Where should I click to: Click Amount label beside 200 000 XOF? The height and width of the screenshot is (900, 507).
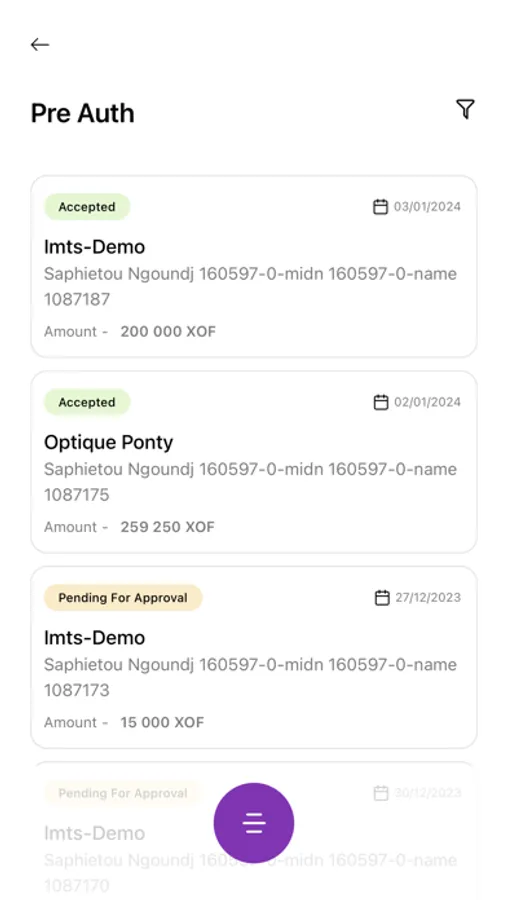(71, 331)
